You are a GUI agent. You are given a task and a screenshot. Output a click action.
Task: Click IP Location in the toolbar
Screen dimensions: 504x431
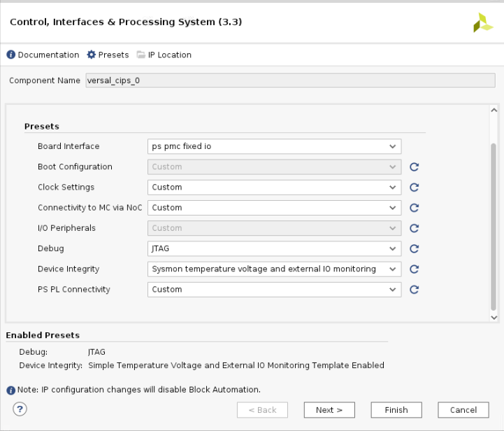coord(164,55)
